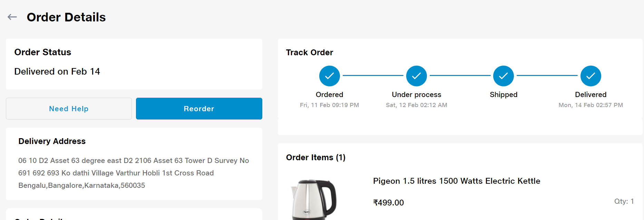Click the Shipped step checkmark icon

[x=503, y=76]
